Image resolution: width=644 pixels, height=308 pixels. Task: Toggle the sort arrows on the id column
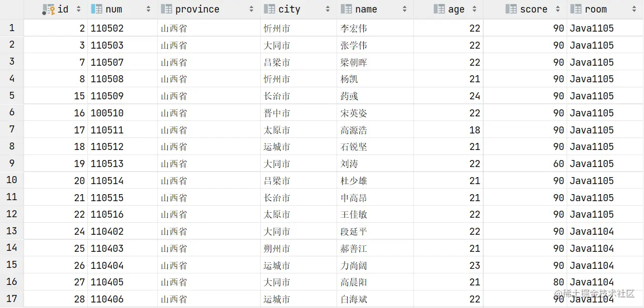coord(78,9)
